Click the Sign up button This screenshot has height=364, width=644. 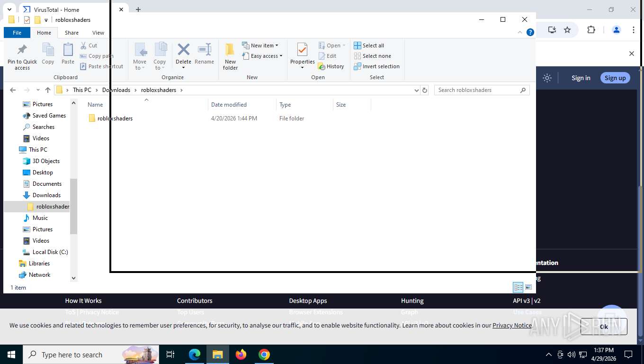pyautogui.click(x=615, y=78)
